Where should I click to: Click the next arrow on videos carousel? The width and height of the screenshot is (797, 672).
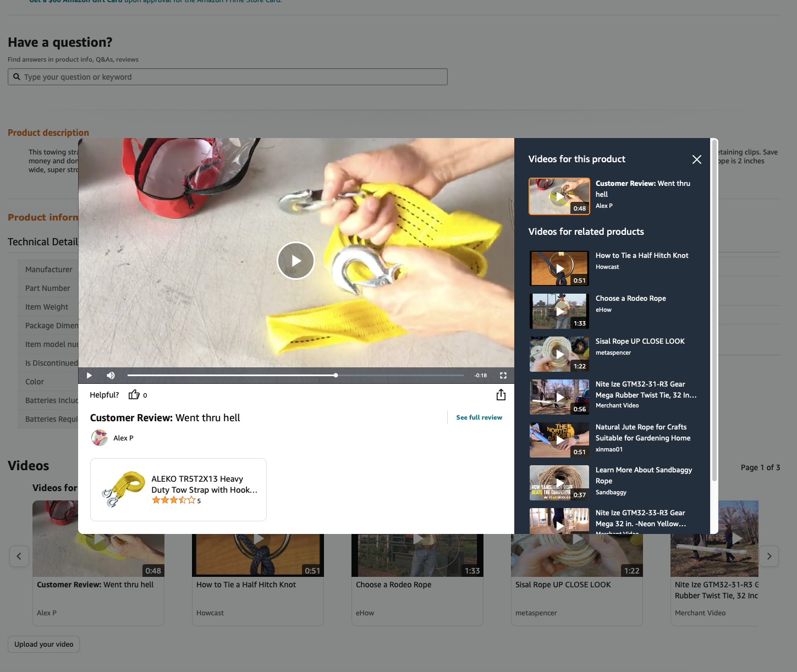coord(769,557)
